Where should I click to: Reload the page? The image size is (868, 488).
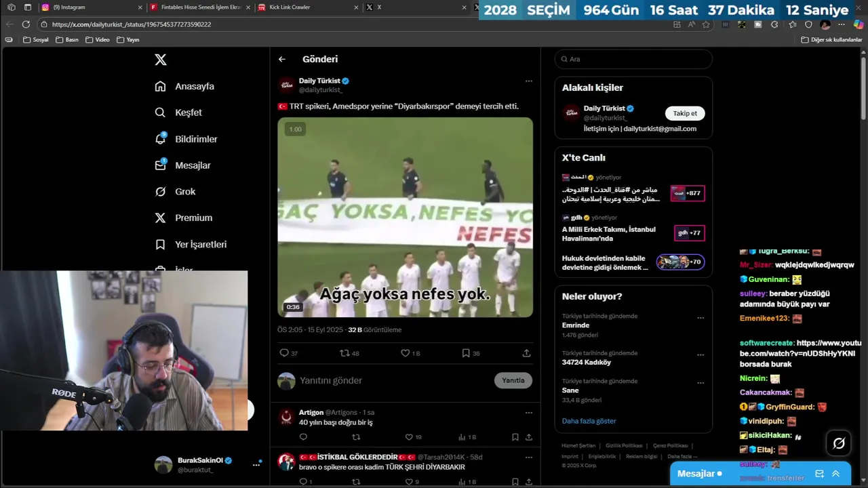tap(26, 24)
